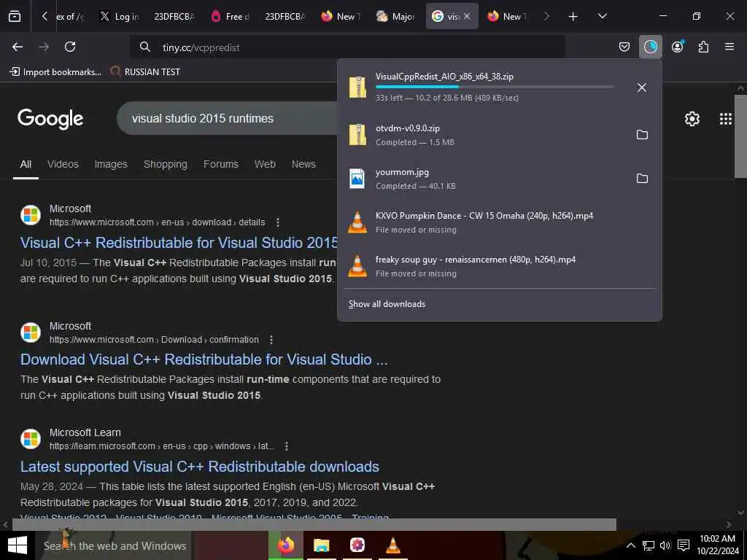Screen dimensions: 747x560
Task: Cancel the VisualCppRedist zip download
Action: [x=642, y=87]
